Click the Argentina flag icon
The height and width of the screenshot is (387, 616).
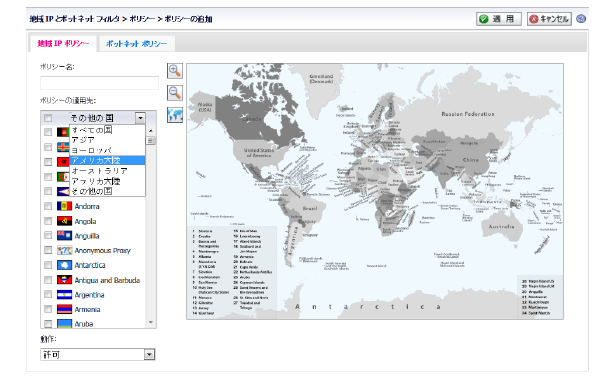tap(64, 295)
